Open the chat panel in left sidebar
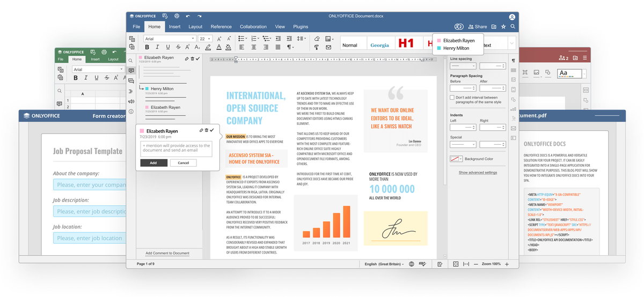Viewport: 644px width, 297px height. tap(131, 81)
